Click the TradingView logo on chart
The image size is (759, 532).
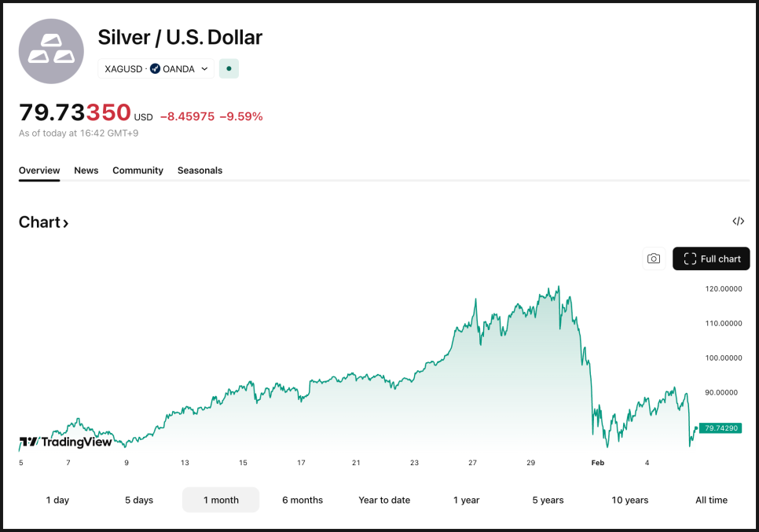point(66,442)
